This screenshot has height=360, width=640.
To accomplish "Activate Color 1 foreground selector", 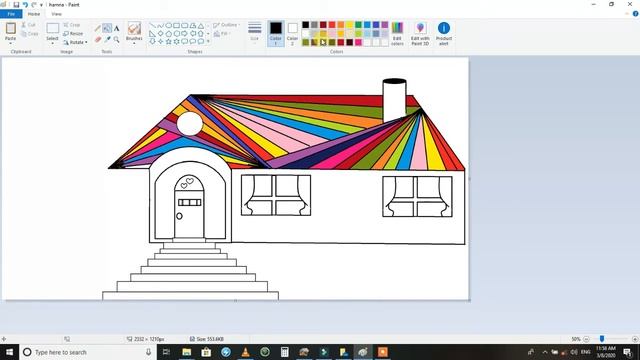I will pyautogui.click(x=276, y=33).
